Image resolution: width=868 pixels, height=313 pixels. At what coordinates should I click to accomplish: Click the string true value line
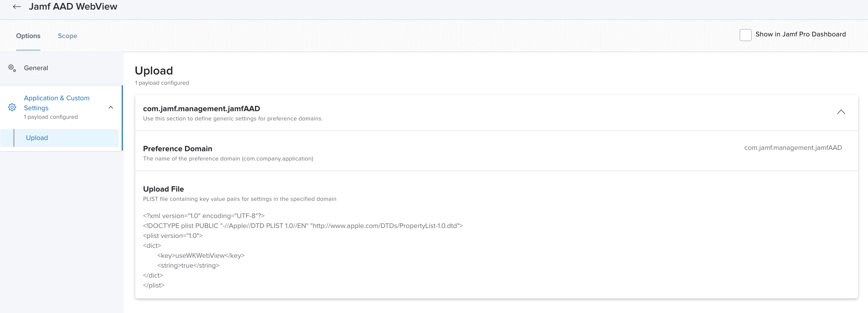click(x=188, y=265)
